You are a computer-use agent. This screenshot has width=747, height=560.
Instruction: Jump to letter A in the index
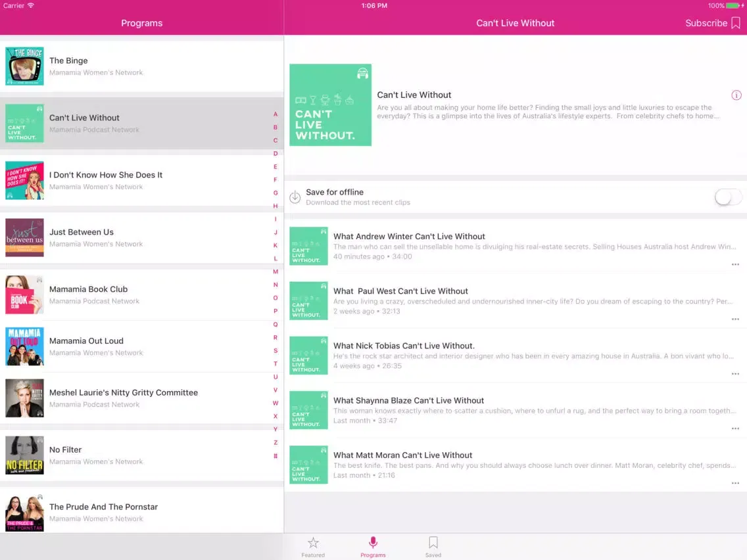tap(276, 114)
